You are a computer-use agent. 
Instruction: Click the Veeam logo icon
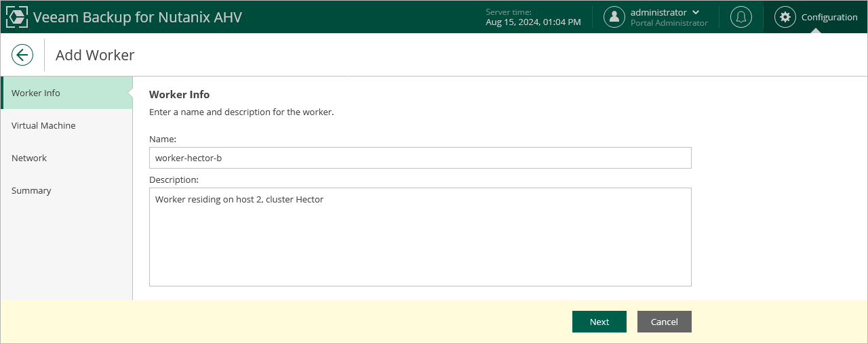tap(17, 17)
